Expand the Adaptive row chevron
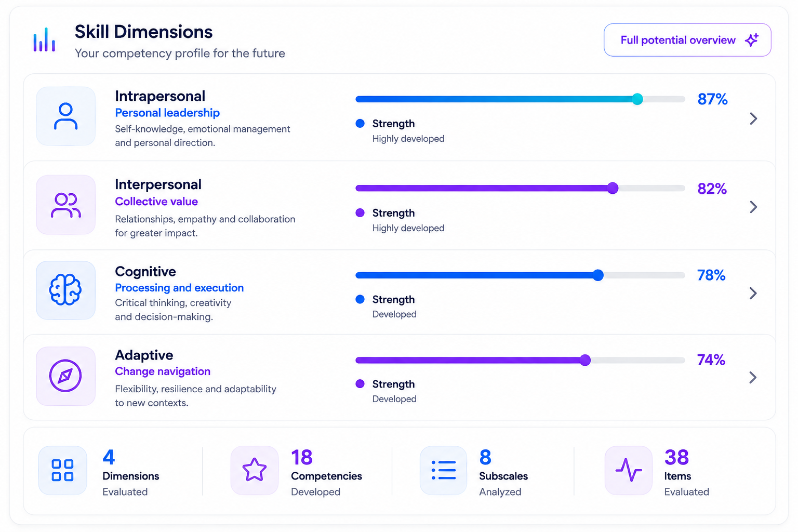Viewport: 798px width, 532px height. (753, 377)
